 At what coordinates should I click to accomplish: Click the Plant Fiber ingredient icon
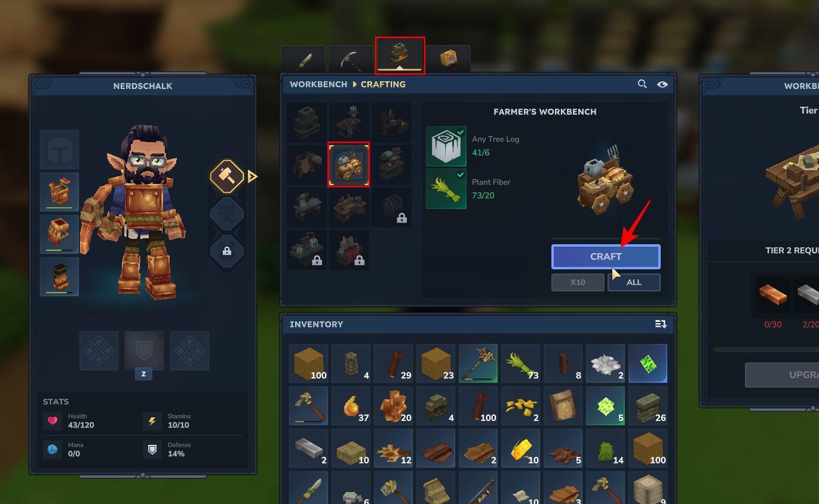pos(446,189)
